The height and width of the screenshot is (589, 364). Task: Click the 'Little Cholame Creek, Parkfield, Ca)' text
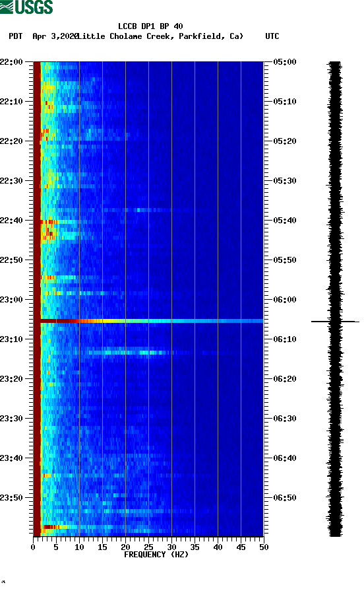pyautogui.click(x=160, y=36)
